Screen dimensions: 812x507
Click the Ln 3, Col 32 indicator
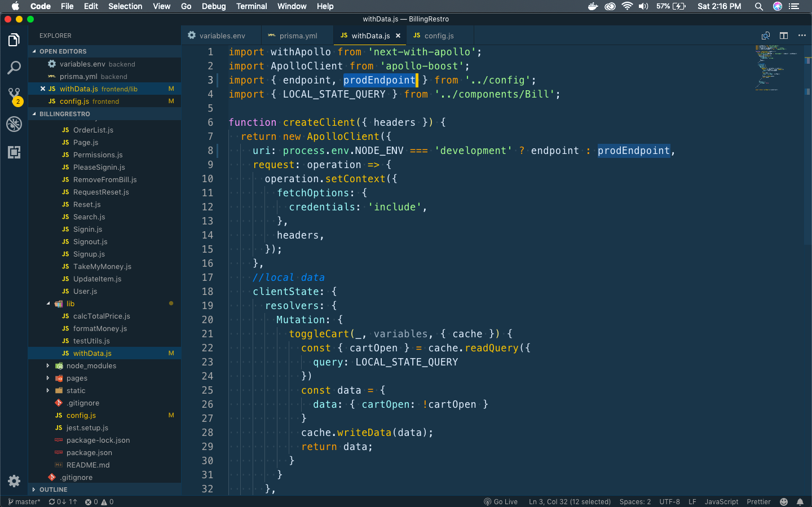570,501
